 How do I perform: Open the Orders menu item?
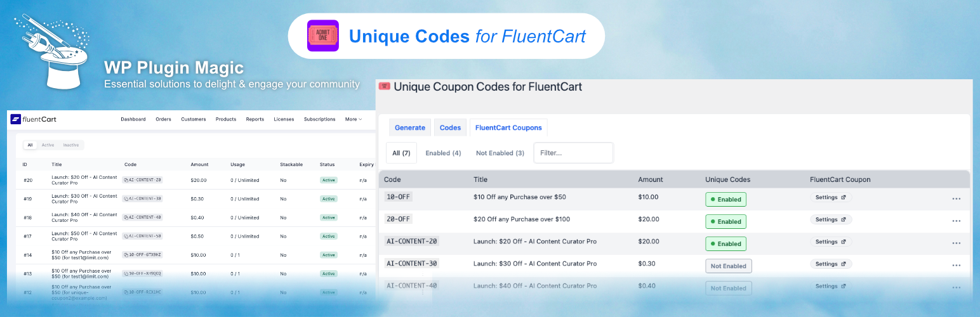(x=163, y=119)
